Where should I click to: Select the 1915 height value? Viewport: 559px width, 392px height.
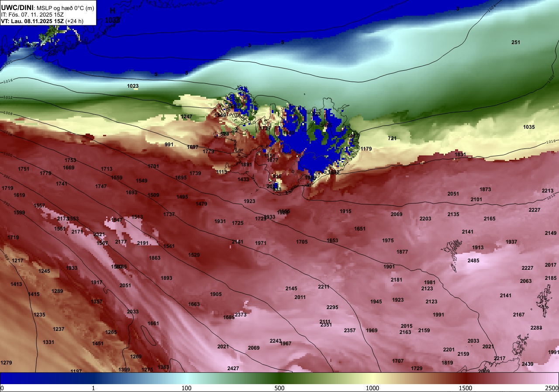345,211
